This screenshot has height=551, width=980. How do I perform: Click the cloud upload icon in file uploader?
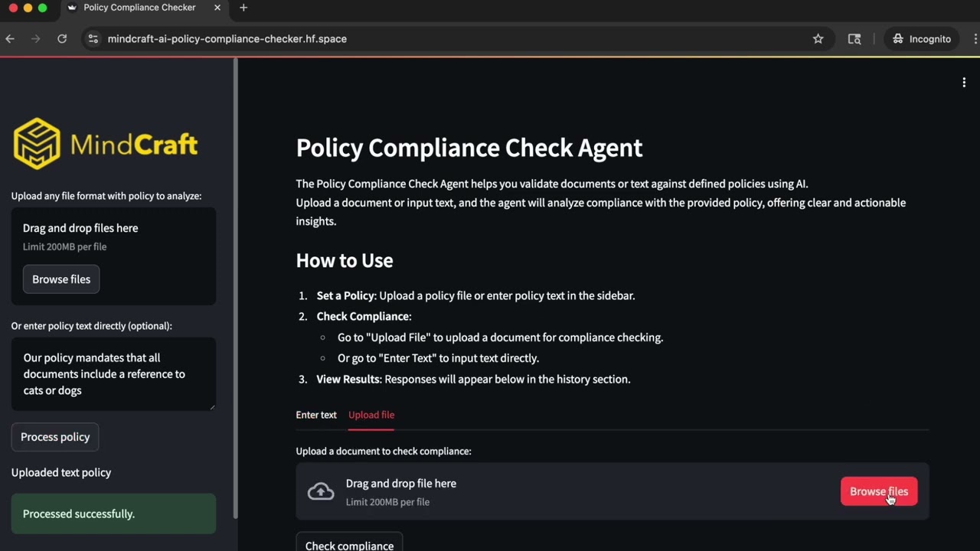tap(321, 491)
